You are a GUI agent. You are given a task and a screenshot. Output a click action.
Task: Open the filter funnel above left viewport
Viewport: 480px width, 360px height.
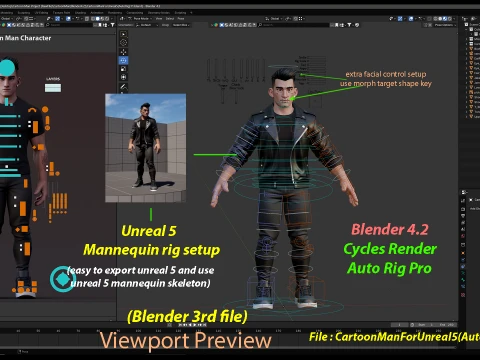pos(112,25)
